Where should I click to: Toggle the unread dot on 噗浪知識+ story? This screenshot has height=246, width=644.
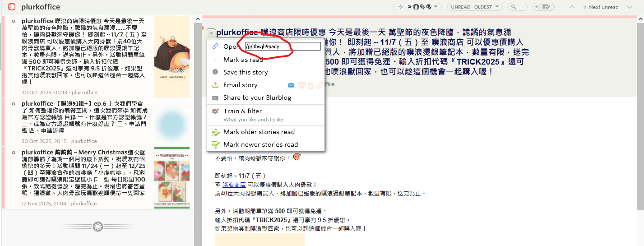coord(14,103)
